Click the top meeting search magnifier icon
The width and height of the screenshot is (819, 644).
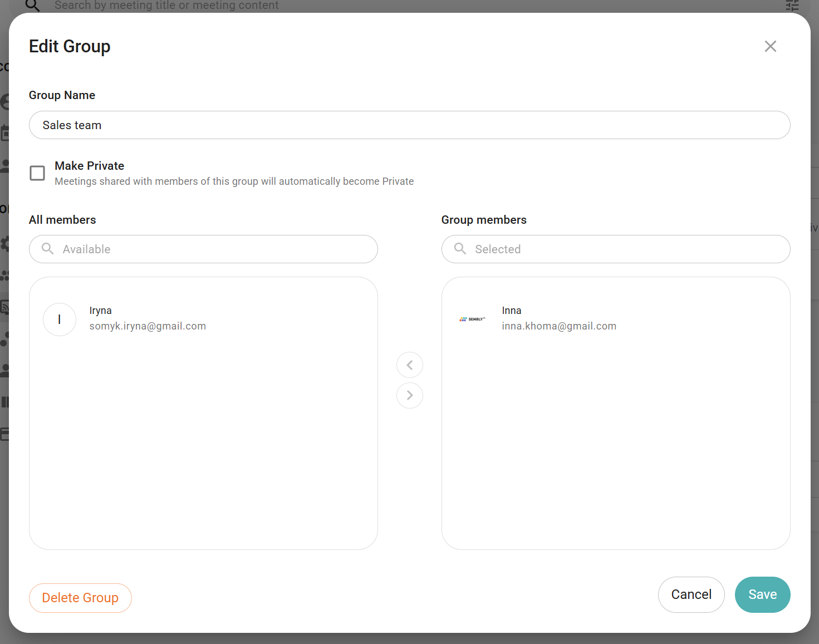[32, 6]
